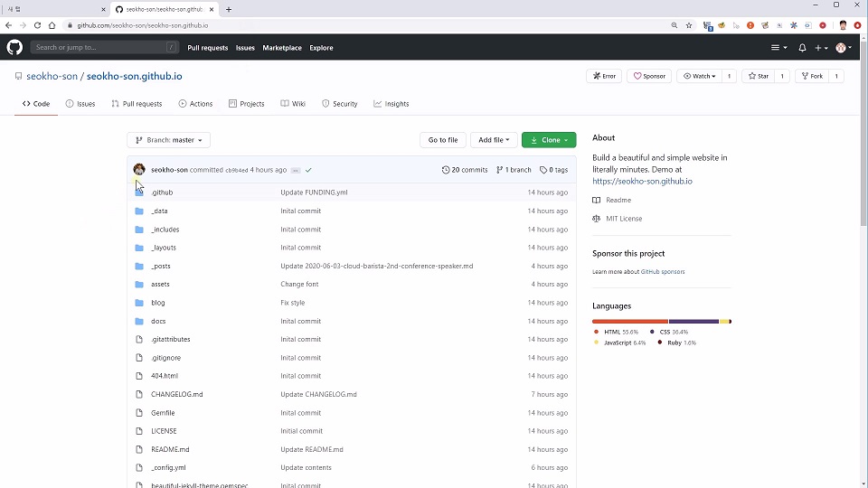This screenshot has height=488, width=868.
Task: View the MIT License info
Action: click(x=624, y=219)
